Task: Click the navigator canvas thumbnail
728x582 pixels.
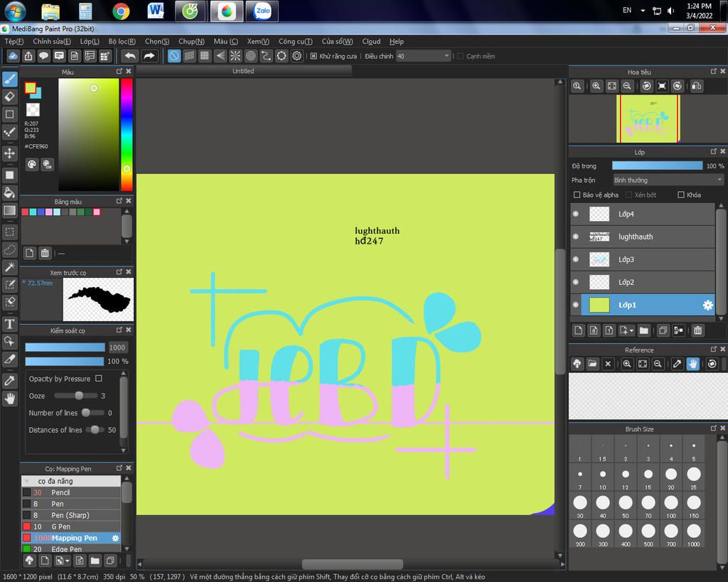Action: tap(648, 119)
